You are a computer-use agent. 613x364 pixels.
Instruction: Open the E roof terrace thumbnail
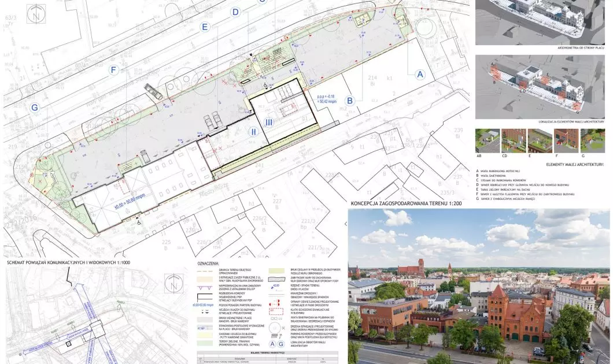pyautogui.click(x=540, y=140)
